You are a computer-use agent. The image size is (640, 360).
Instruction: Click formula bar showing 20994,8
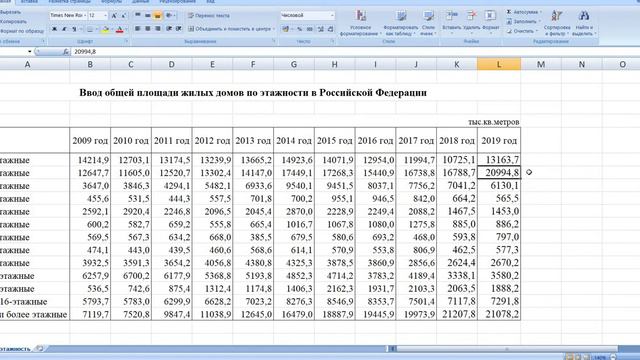pos(355,52)
